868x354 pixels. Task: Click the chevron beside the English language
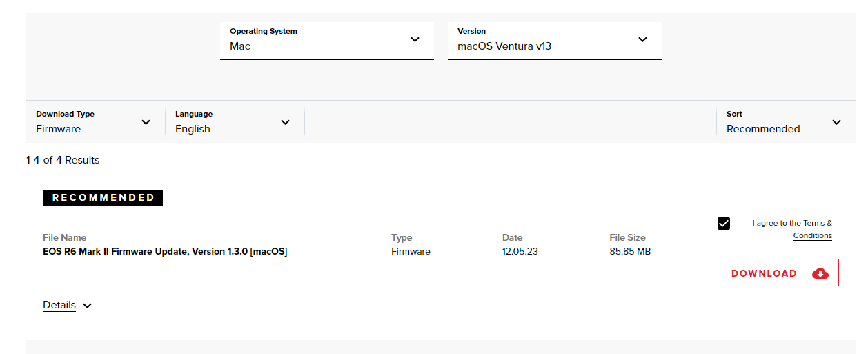coord(285,122)
